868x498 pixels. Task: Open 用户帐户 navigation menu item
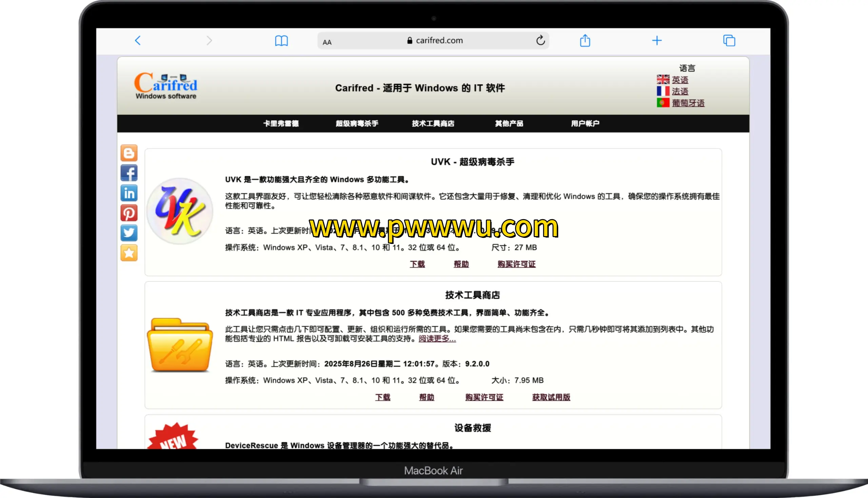coord(585,123)
